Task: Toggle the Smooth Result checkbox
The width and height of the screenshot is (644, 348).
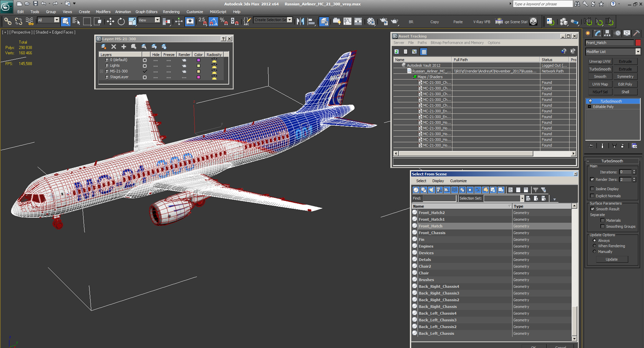Action: pyautogui.click(x=592, y=209)
